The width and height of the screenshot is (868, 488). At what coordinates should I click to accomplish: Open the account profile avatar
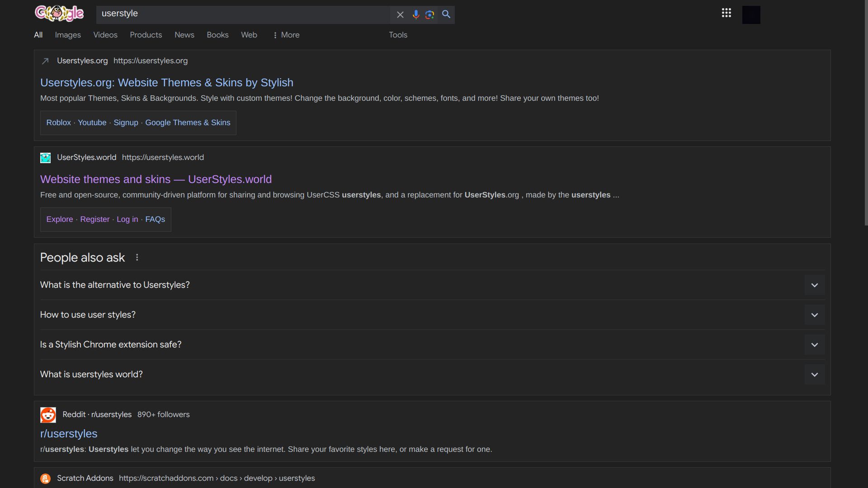point(751,15)
